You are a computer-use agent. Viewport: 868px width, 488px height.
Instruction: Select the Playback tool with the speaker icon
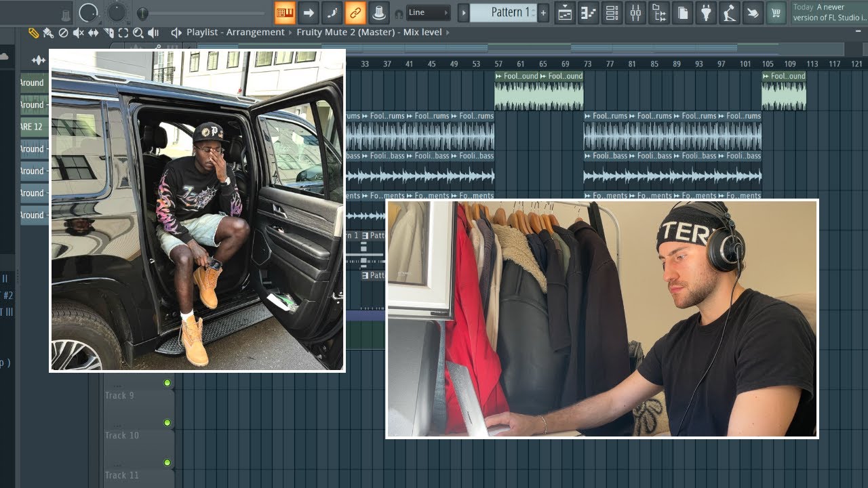tap(153, 33)
